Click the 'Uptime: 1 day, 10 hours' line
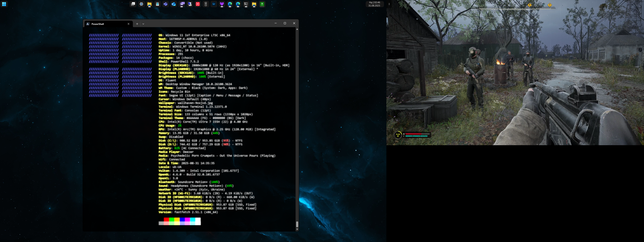 tap(186, 50)
